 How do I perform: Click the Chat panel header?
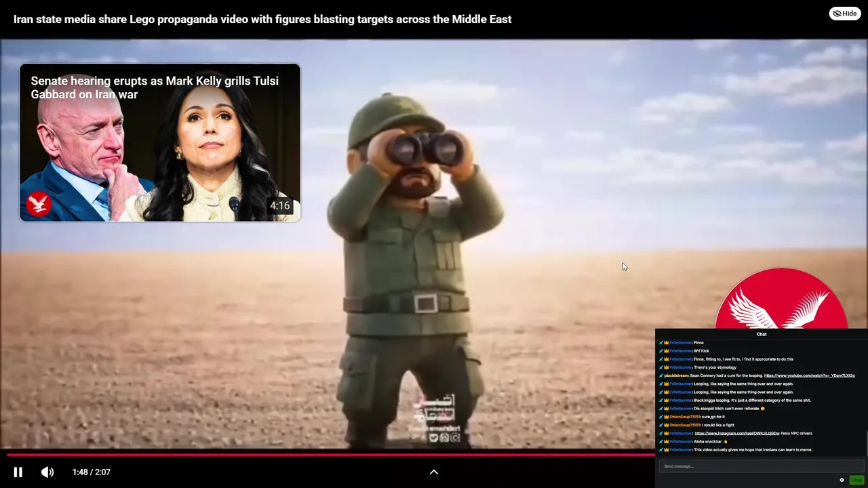coord(762,334)
